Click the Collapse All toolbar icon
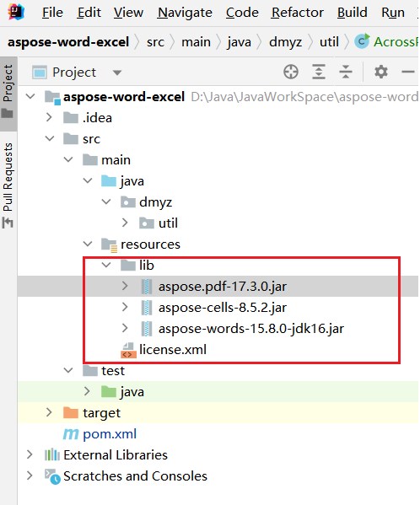This screenshot has height=505, width=420. 346,72
